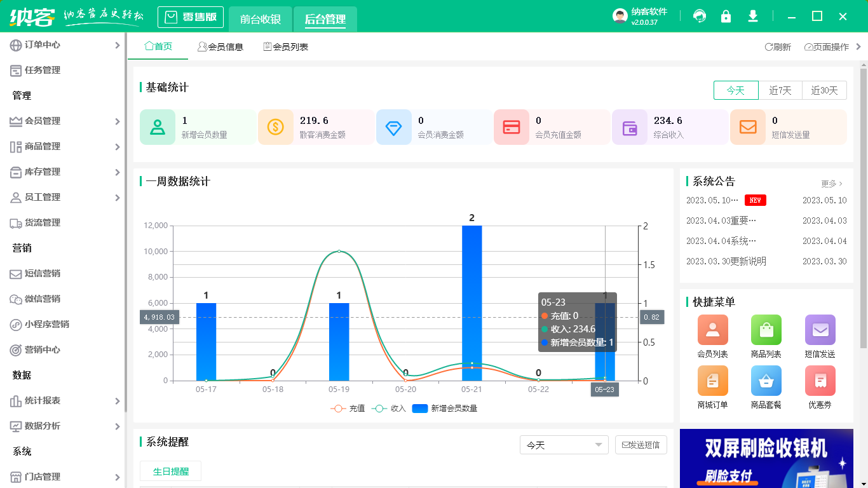Click the download icon in header
The height and width of the screenshot is (488, 868).
coord(753,17)
